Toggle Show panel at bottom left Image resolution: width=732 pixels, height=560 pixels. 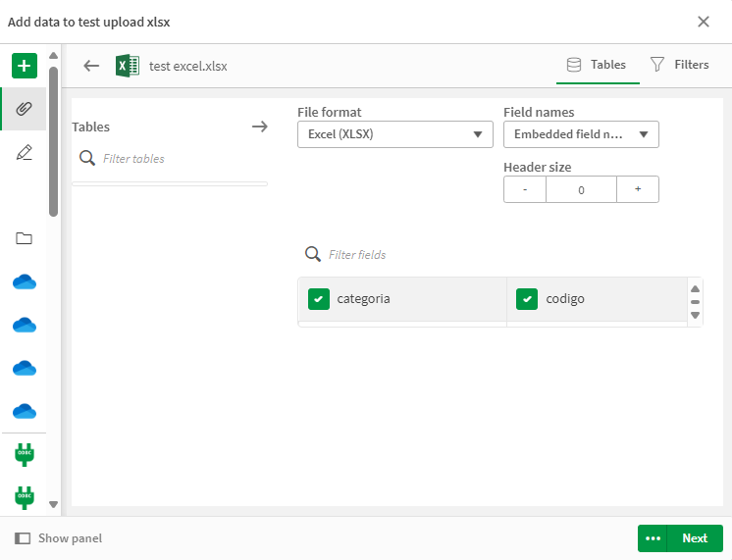pos(59,538)
